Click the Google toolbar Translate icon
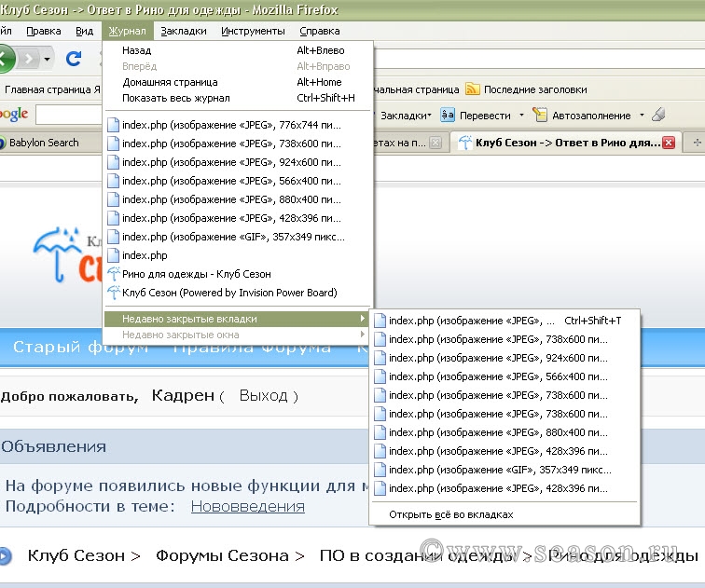The image size is (705, 588). (x=448, y=115)
